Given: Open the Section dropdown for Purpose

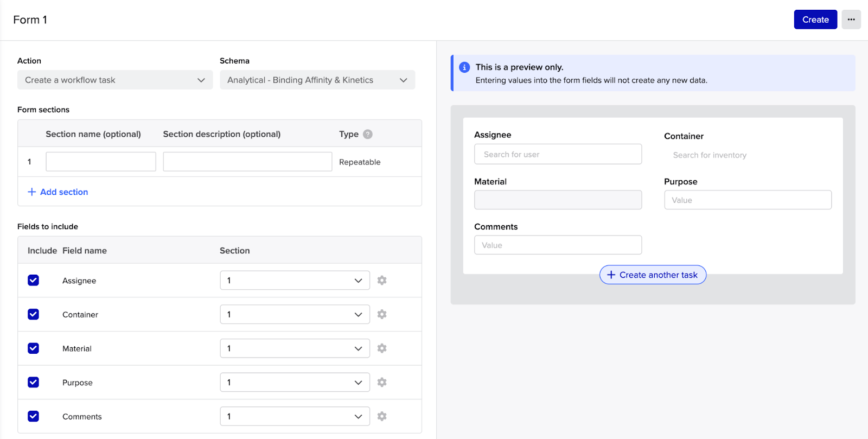Looking at the screenshot, I should tap(295, 383).
